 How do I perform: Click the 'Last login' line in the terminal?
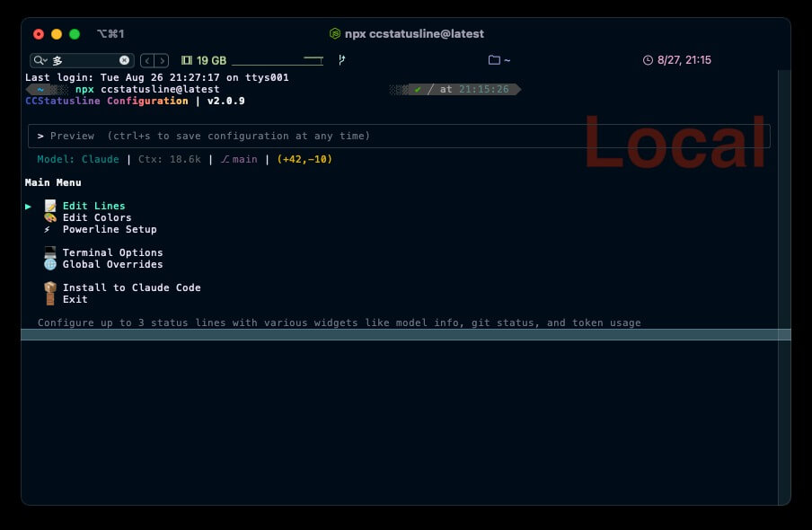pos(157,77)
